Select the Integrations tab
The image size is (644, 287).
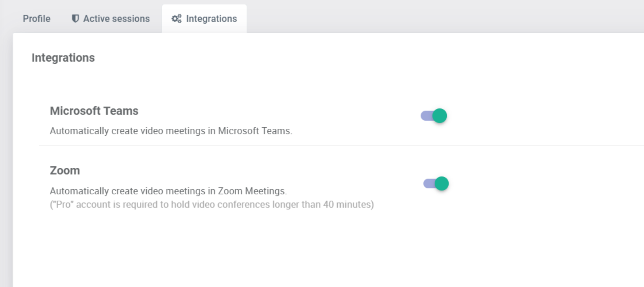(204, 19)
